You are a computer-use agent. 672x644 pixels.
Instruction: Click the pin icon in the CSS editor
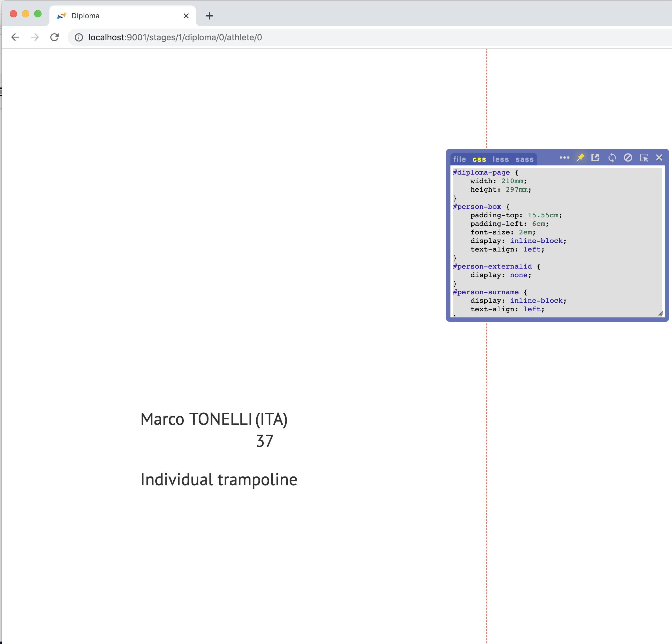pos(580,157)
